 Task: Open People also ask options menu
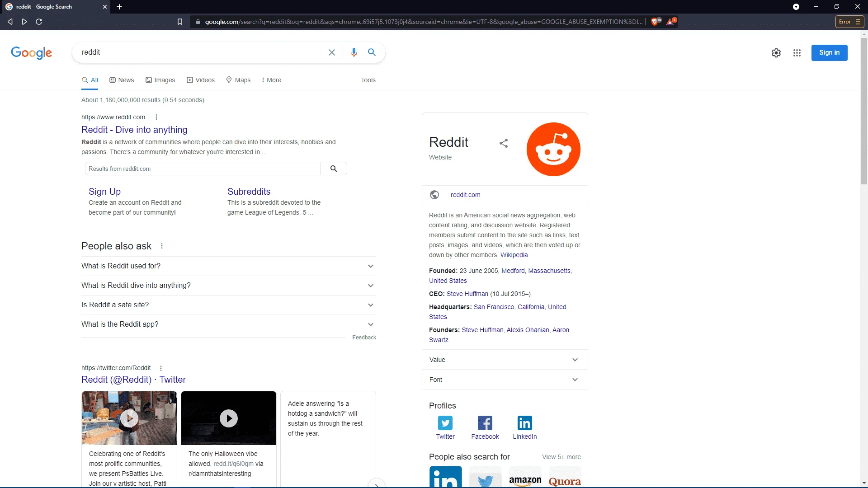[x=162, y=246]
